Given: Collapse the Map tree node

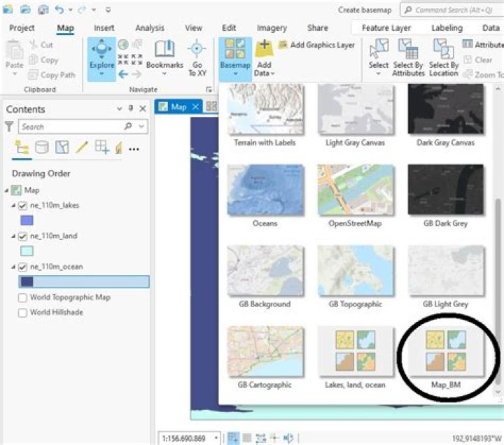Looking at the screenshot, I should pyautogui.click(x=6, y=190).
